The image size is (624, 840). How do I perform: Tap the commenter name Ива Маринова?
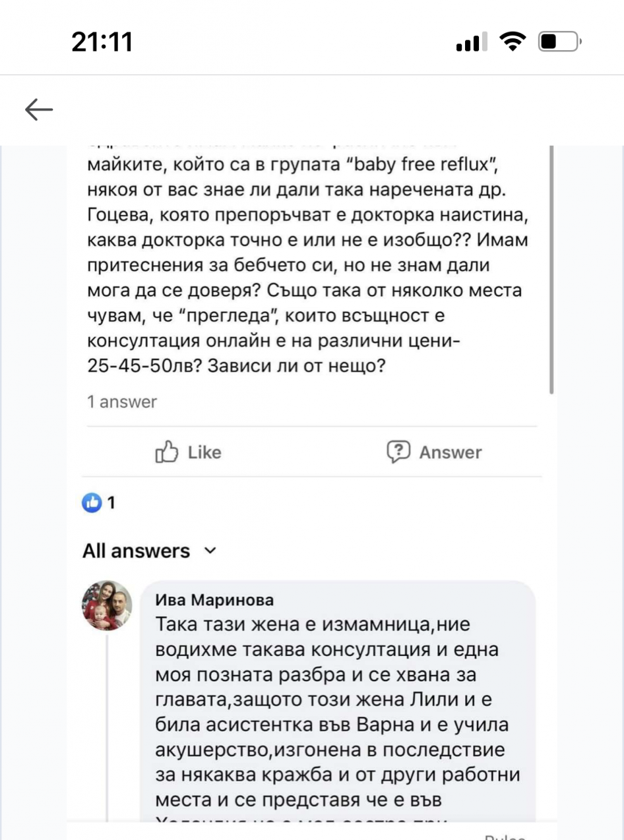click(x=214, y=600)
